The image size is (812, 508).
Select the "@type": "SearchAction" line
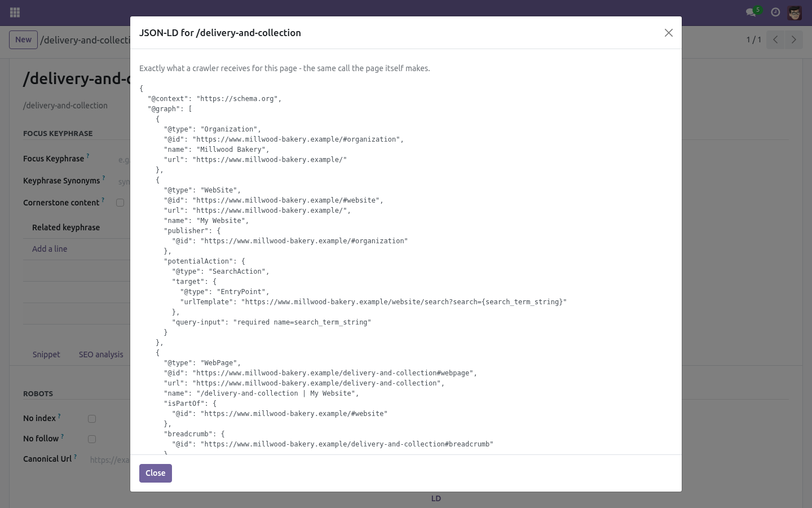[x=220, y=271]
